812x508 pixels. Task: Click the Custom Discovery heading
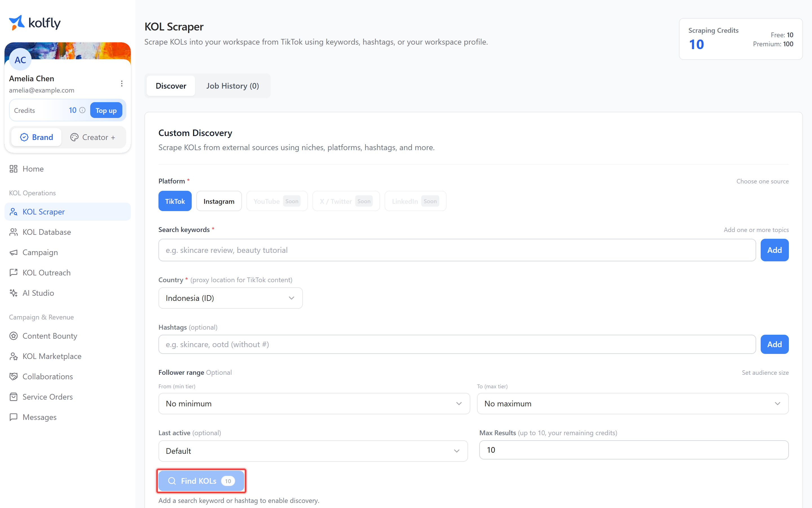click(x=195, y=133)
